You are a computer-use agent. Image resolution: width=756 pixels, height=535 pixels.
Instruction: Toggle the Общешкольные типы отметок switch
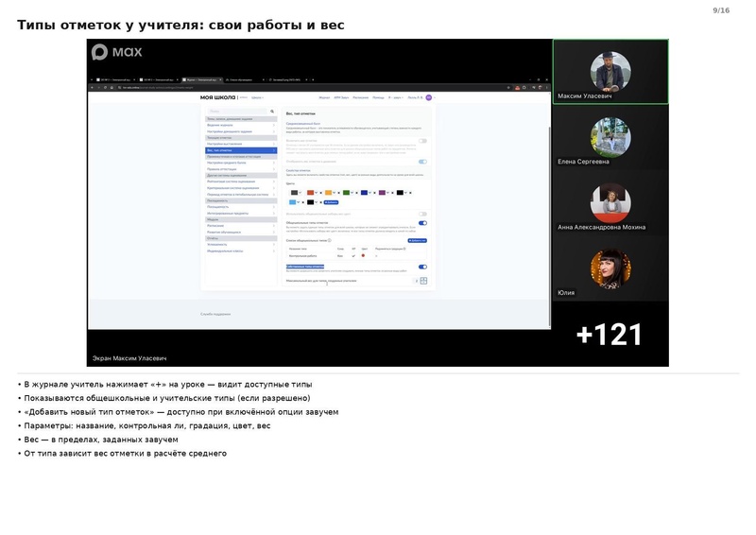(x=422, y=223)
